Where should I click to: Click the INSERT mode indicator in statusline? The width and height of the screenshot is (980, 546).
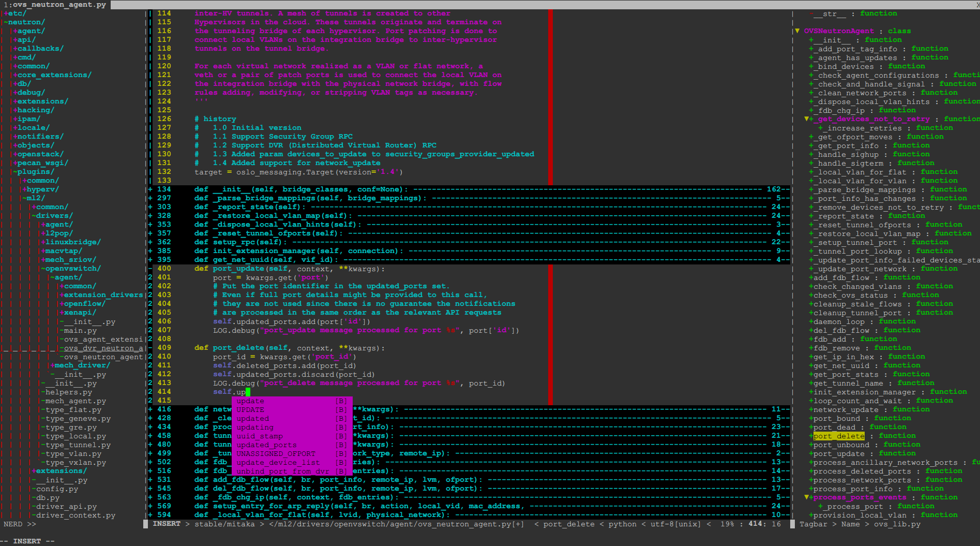[x=167, y=524]
